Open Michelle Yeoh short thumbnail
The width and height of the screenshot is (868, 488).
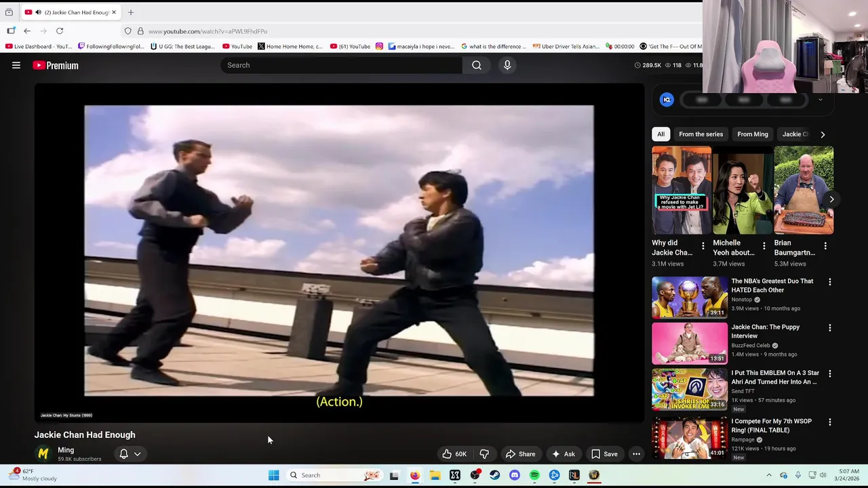pos(743,190)
